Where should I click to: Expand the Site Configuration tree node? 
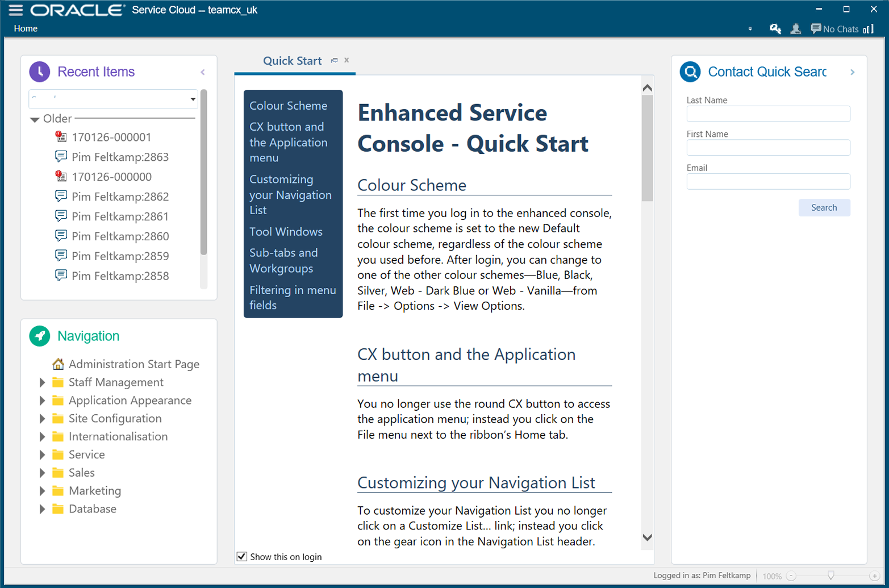(x=43, y=419)
